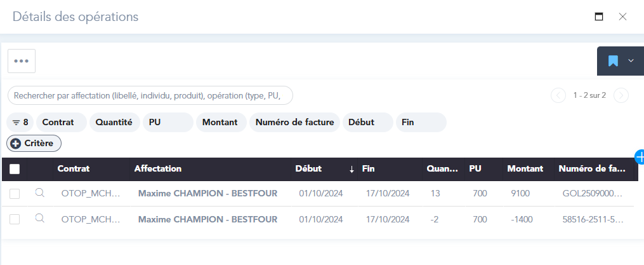This screenshot has width=644, height=265.
Task: Open magnifier details for the 9100 row
Action: 39,193
